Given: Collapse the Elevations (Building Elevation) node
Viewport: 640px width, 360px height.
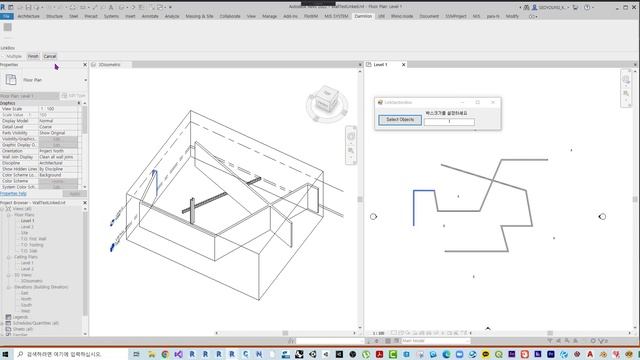Looking at the screenshot, I should (x=9, y=287).
